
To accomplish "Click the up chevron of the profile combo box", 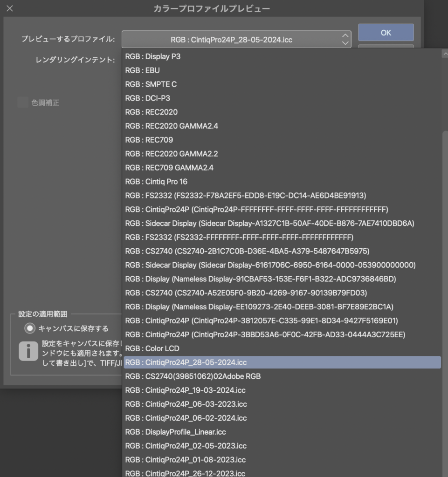I will pyautogui.click(x=345, y=37).
